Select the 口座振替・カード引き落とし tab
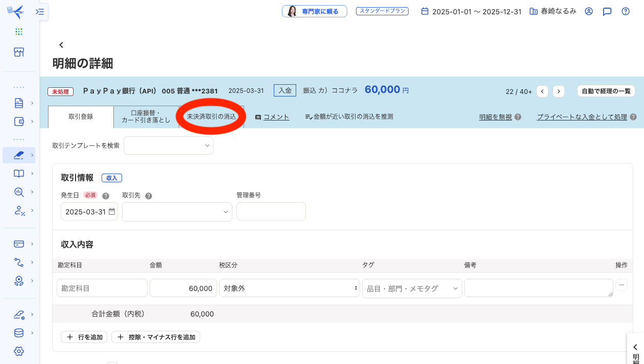Image resolution: width=644 pixels, height=364 pixels. pos(146,117)
